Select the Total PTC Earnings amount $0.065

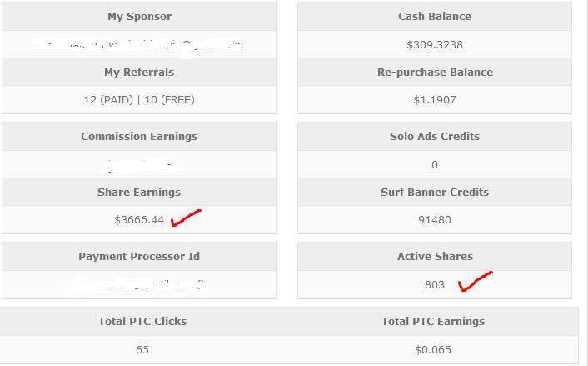click(433, 350)
